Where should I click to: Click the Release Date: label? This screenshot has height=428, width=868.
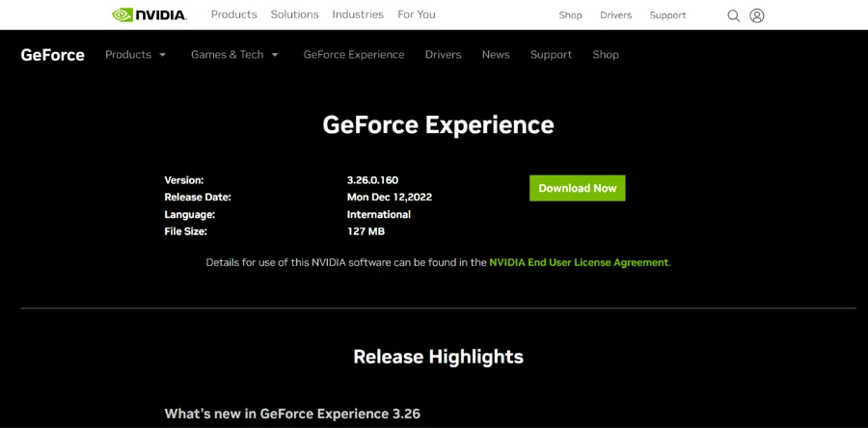(198, 198)
